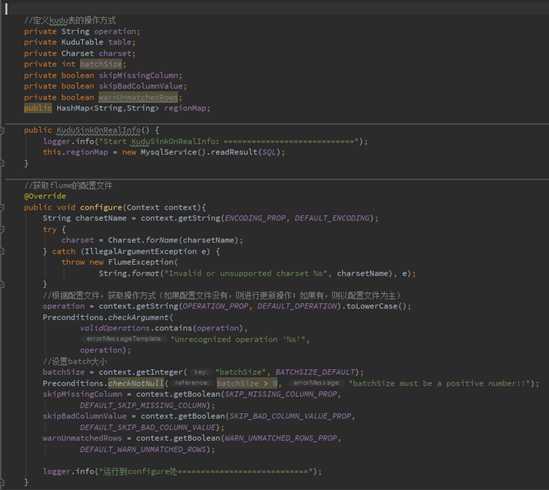Click the 'unrecognized operation' string literal
The image size is (549, 490).
[x=238, y=340]
